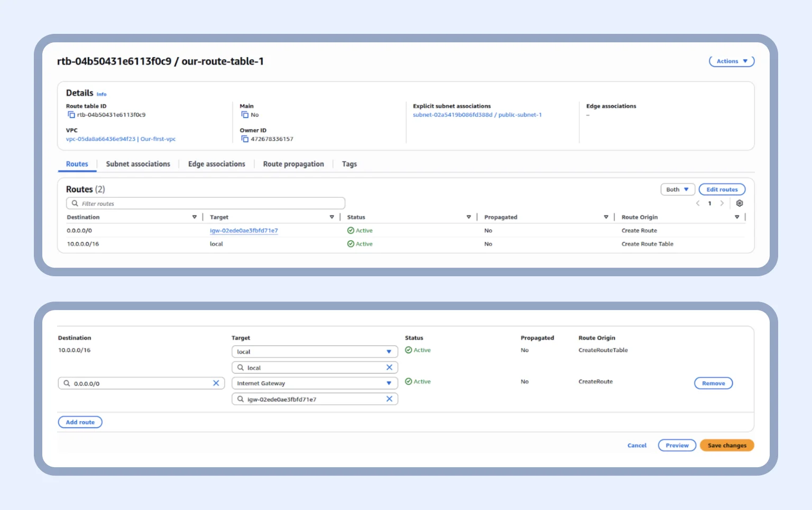
Task: Open the Both routes display dropdown
Action: 677,189
